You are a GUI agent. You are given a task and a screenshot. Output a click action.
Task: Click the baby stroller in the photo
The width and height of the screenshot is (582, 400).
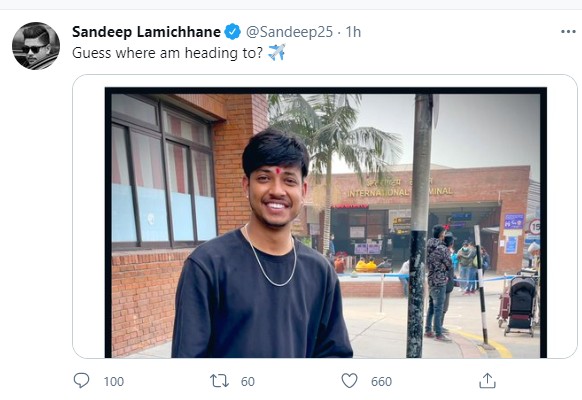click(x=520, y=305)
